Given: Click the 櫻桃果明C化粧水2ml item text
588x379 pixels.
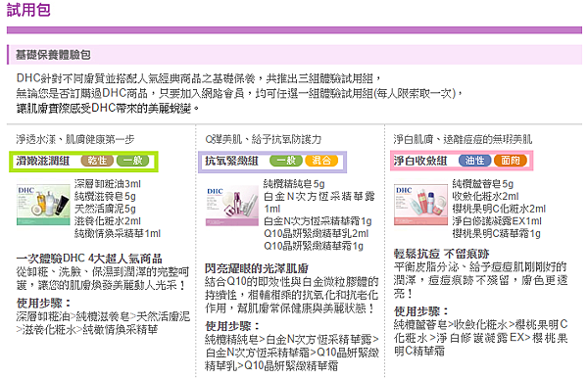Looking at the screenshot, I should click(x=499, y=209).
